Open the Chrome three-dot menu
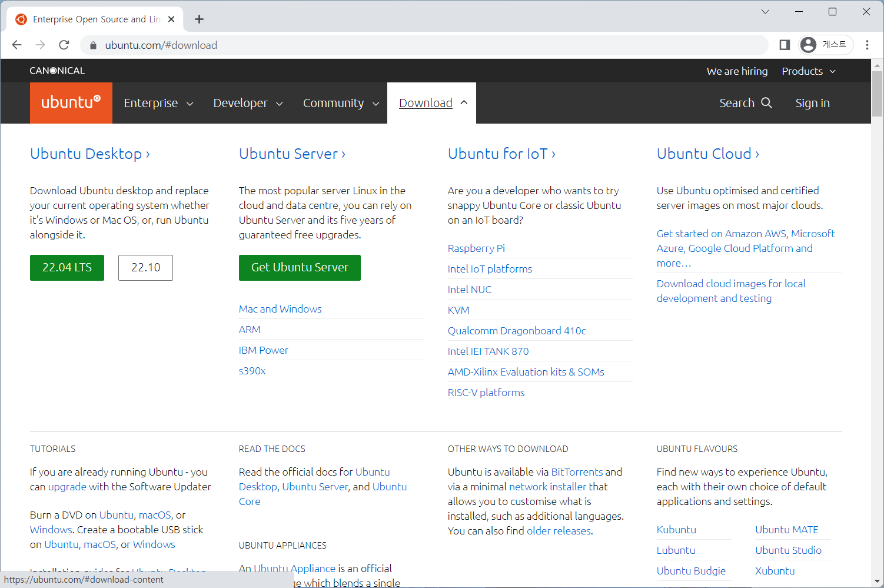 click(x=867, y=45)
